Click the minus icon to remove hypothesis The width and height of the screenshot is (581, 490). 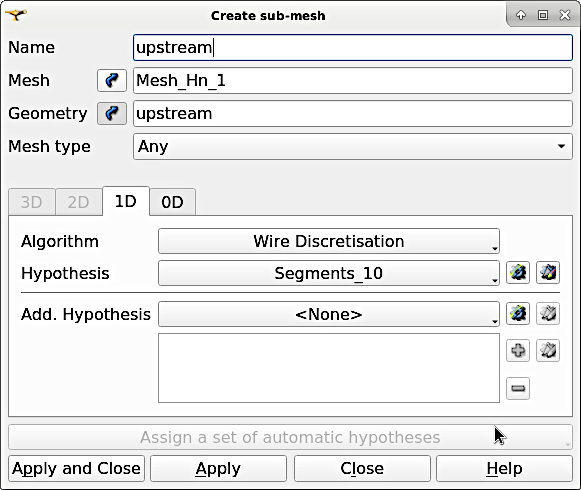click(x=518, y=388)
